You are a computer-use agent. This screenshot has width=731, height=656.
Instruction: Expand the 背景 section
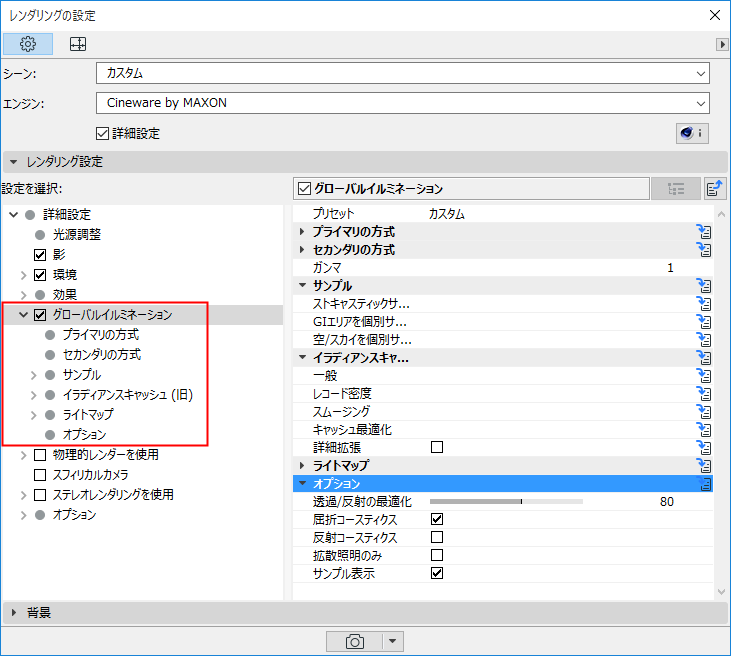(x=14, y=613)
